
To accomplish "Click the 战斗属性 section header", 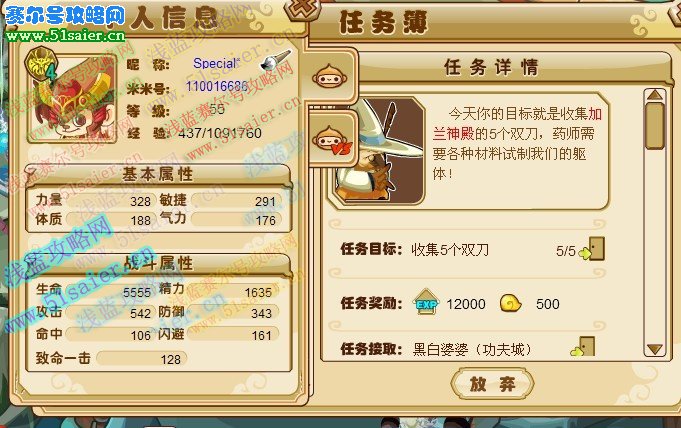I will [x=158, y=263].
